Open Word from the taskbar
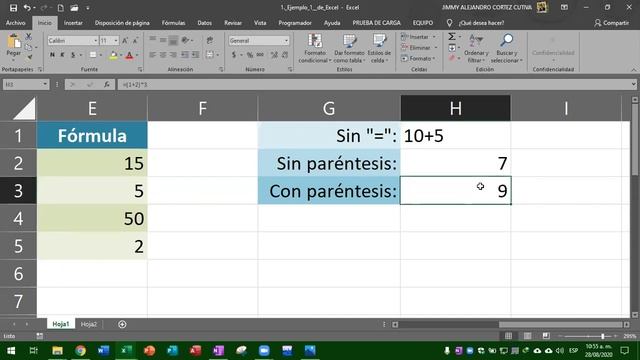Viewport: 640px width, 360px height. [103, 351]
